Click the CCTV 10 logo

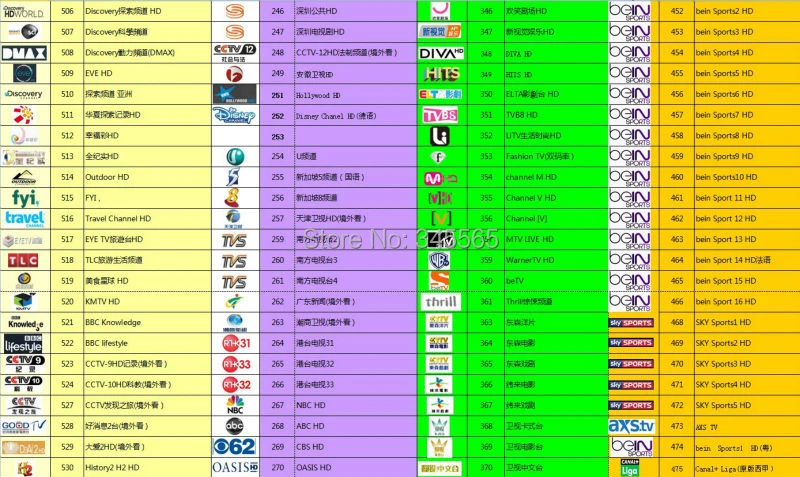[x=23, y=384]
